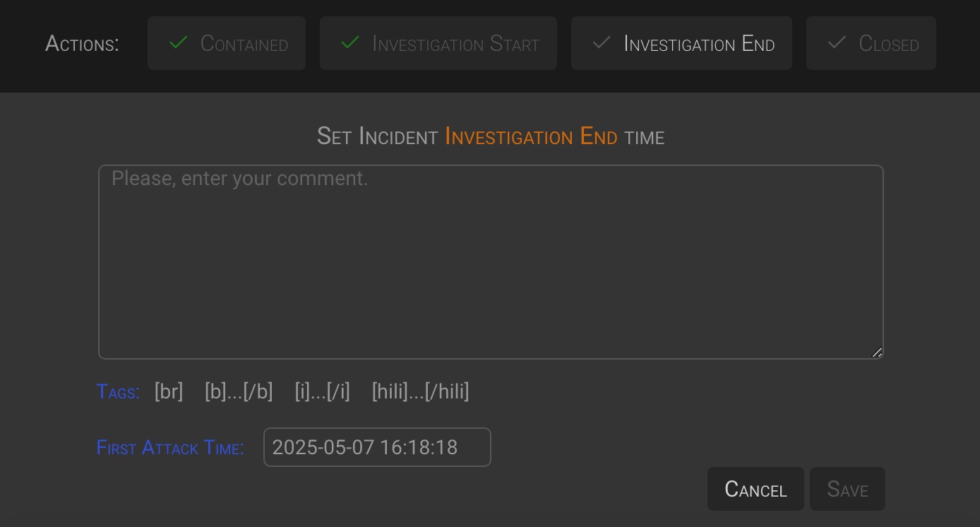980x527 pixels.
Task: Click the "First Attack Time:" label
Action: point(170,448)
